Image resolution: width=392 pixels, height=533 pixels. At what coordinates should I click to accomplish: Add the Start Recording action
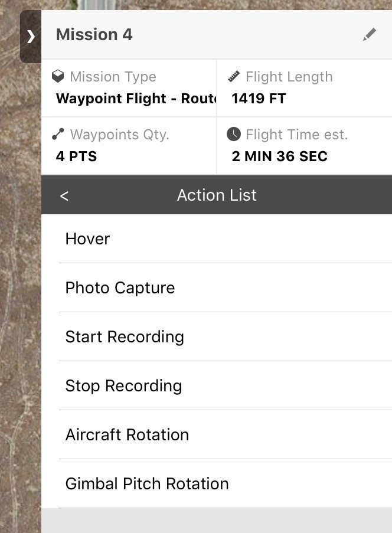pos(125,336)
